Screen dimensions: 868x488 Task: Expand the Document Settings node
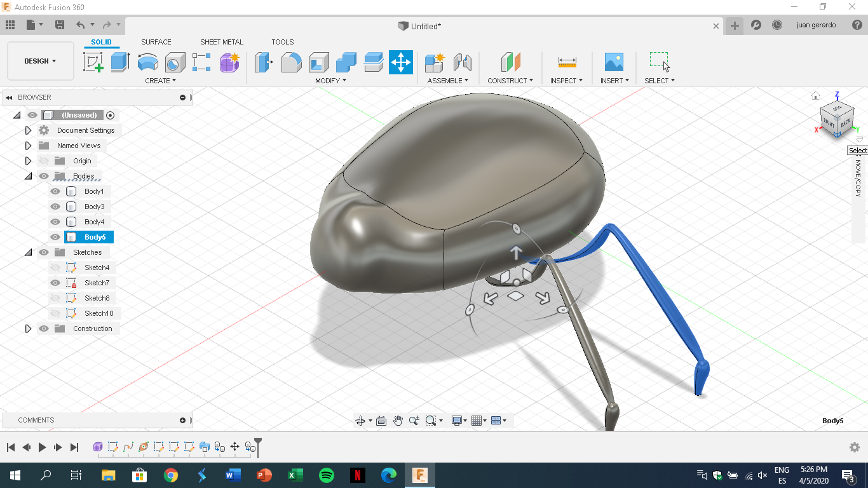click(28, 130)
